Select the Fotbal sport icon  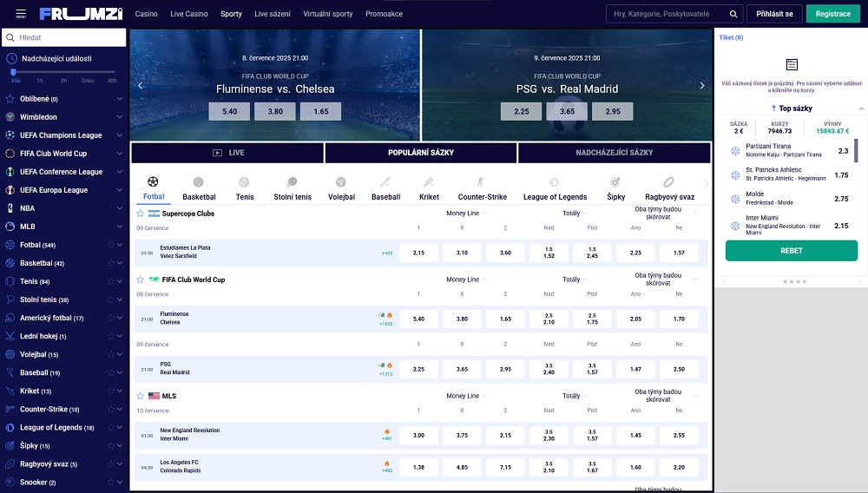point(154,182)
